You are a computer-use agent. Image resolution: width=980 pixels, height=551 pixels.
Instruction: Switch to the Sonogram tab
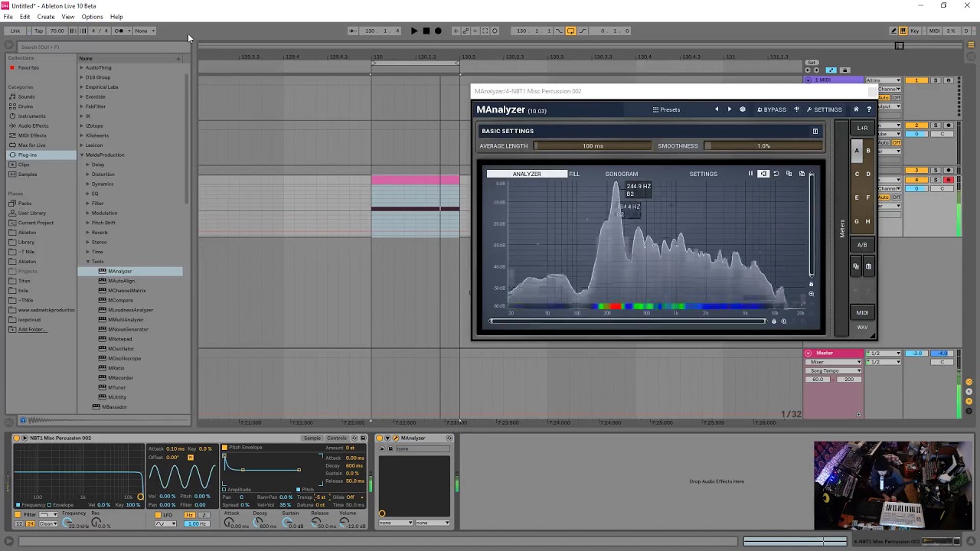pyautogui.click(x=621, y=174)
